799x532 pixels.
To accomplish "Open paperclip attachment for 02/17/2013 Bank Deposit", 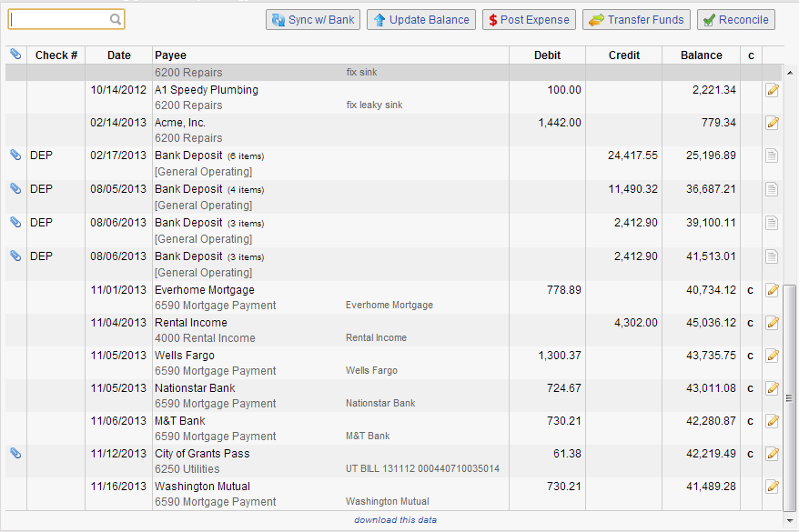I will coord(15,156).
